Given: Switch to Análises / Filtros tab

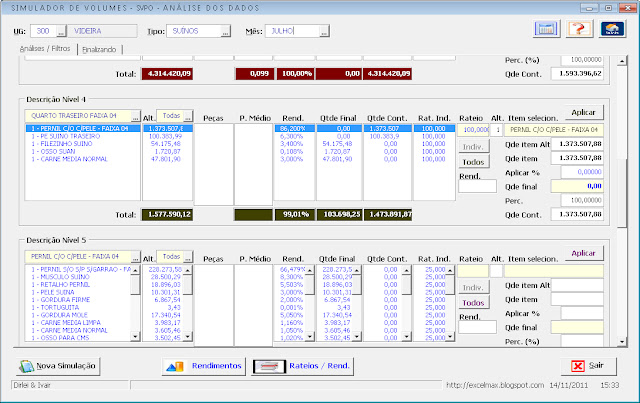Looking at the screenshot, I should [45, 49].
